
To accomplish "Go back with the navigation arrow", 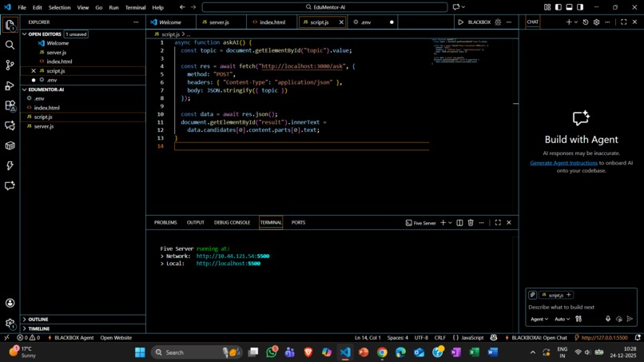I will click(x=182, y=7).
